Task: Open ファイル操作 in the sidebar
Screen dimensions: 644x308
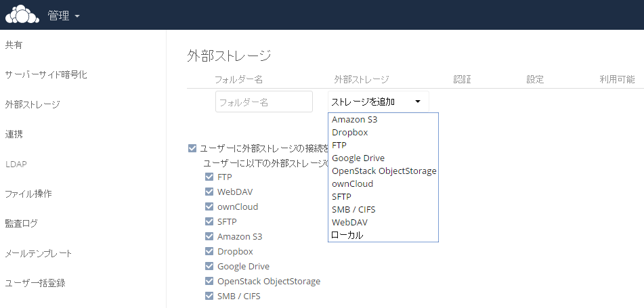Action: tap(28, 194)
